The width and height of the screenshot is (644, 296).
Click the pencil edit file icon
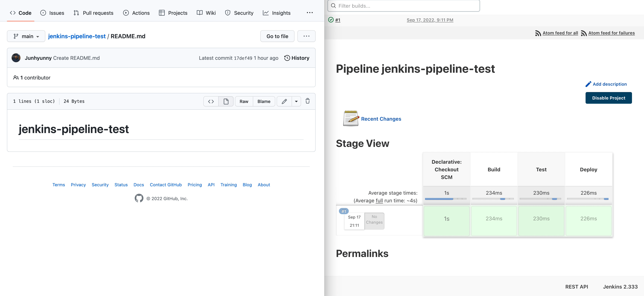coord(284,101)
